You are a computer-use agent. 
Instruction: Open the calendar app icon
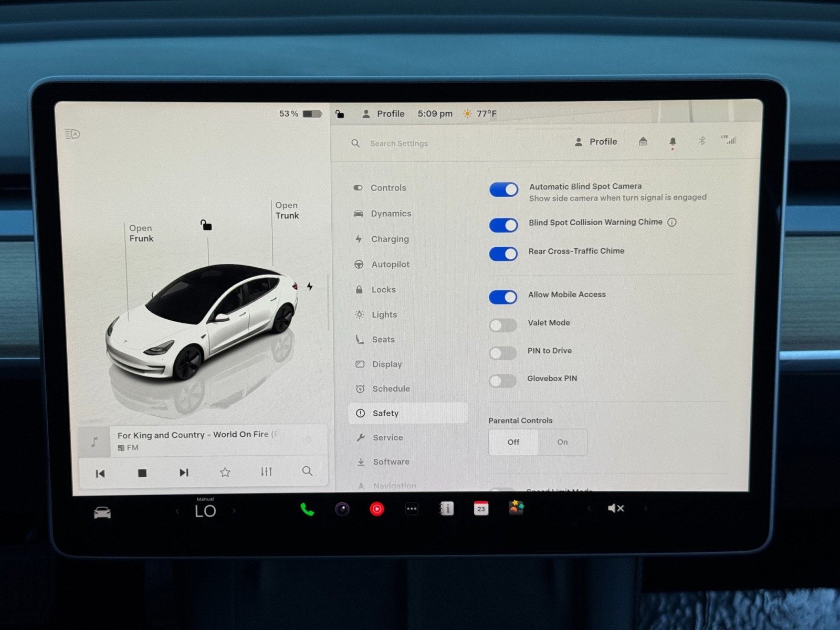coord(481,509)
